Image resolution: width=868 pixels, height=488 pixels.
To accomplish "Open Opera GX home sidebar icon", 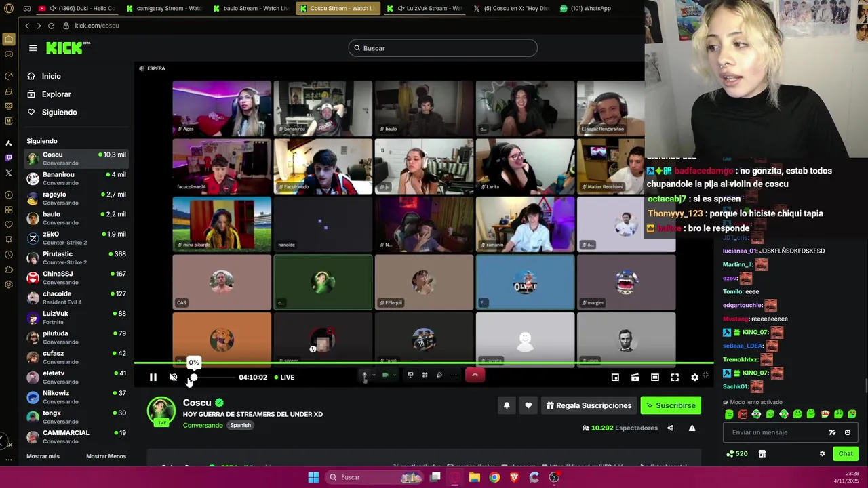I will pos(9,39).
